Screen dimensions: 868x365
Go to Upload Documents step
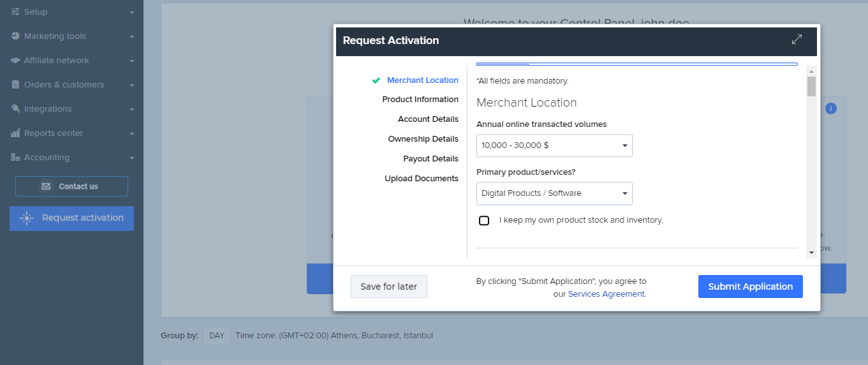point(422,179)
